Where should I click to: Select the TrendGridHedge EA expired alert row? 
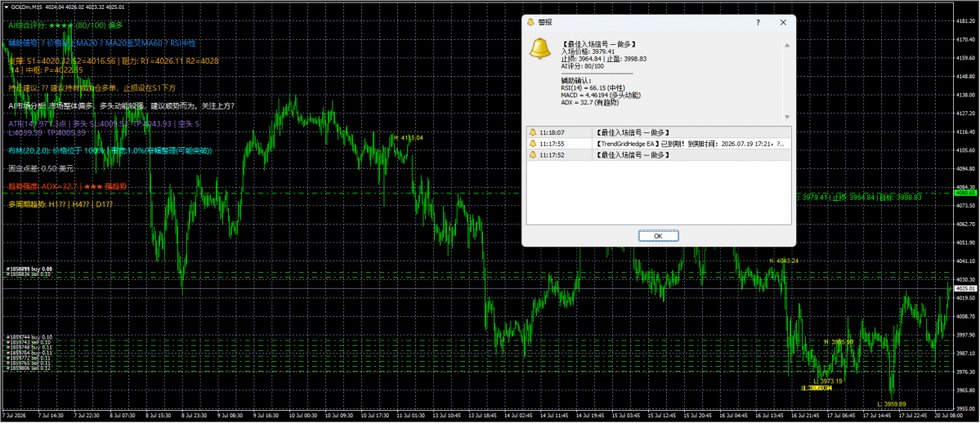tap(659, 144)
